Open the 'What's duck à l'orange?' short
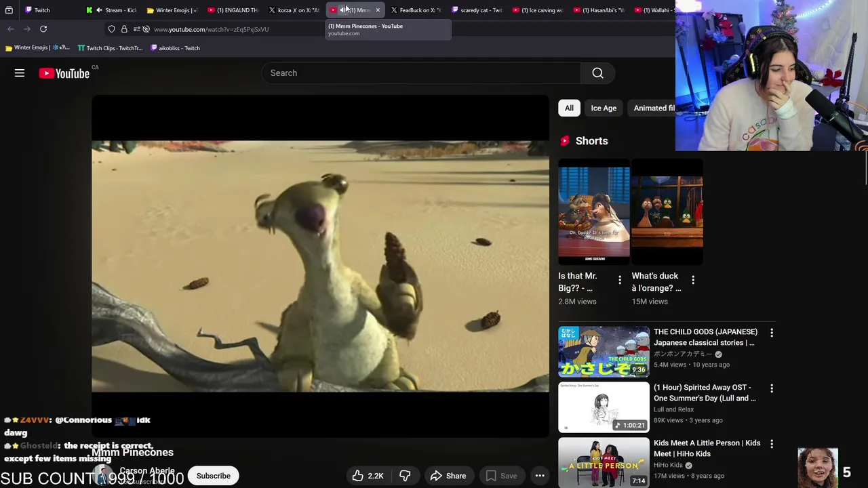 click(667, 211)
